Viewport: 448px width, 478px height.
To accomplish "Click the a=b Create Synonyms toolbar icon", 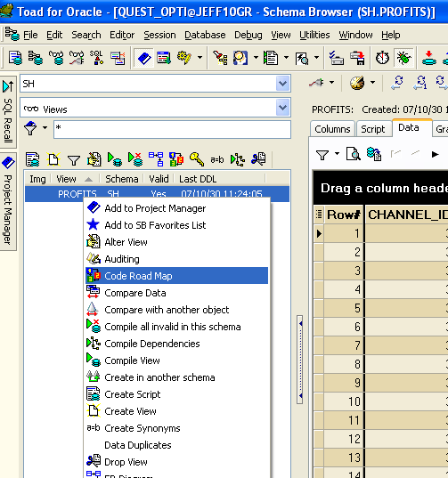I will 216,159.
